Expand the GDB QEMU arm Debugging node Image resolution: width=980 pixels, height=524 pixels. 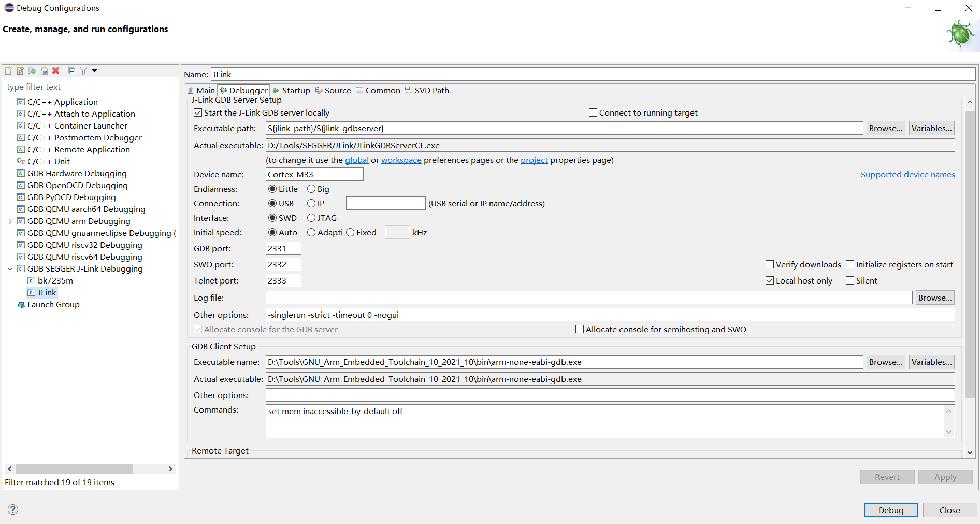coord(10,221)
